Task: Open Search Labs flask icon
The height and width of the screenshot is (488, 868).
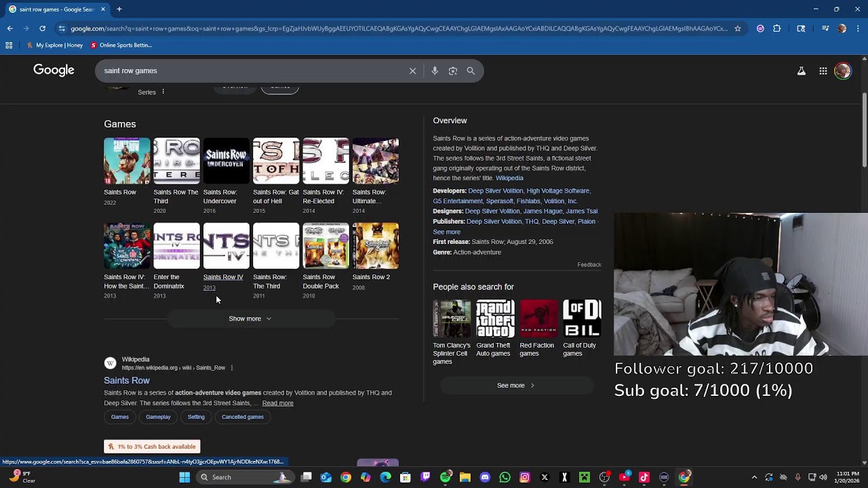Action: click(802, 70)
